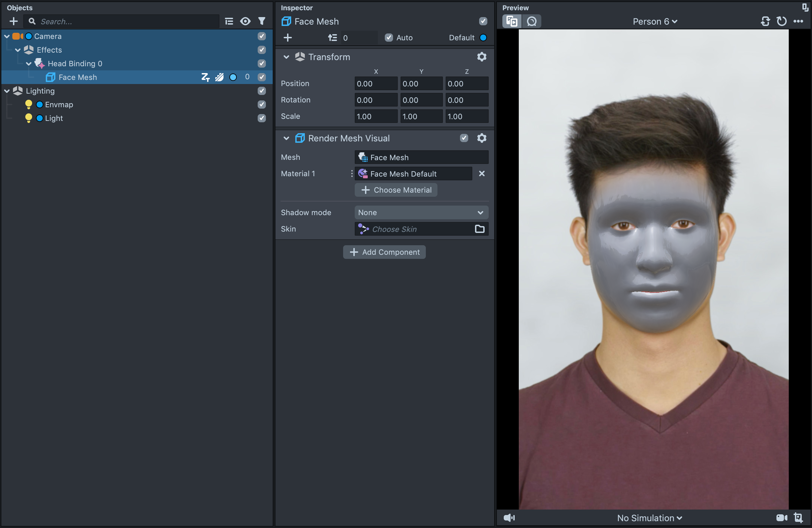Image resolution: width=812 pixels, height=528 pixels.
Task: Click the Default layer blue color dot
Action: (483, 38)
